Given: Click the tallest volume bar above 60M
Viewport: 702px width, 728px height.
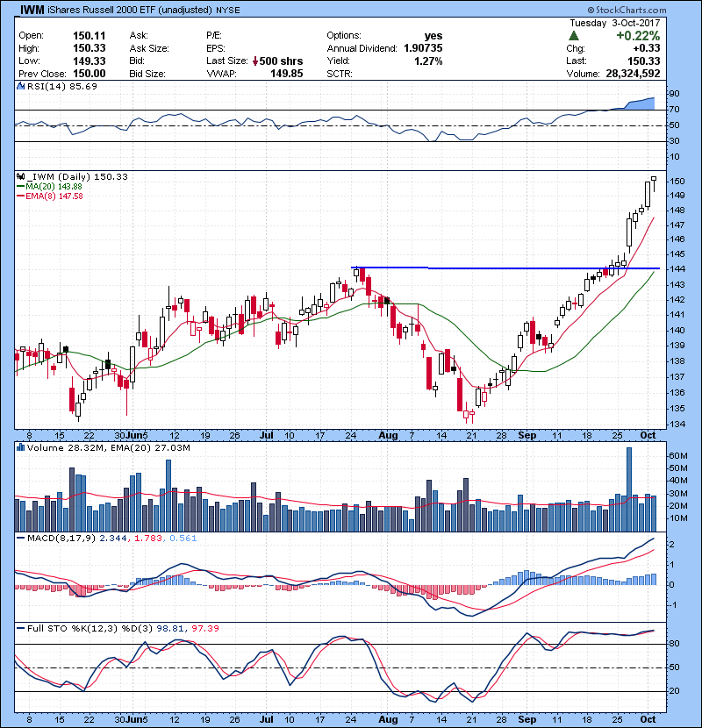Looking at the screenshot, I should pos(629,489).
